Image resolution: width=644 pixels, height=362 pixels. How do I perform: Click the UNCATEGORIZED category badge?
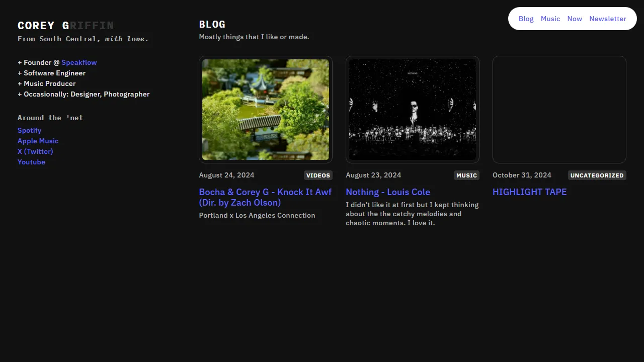597,175
